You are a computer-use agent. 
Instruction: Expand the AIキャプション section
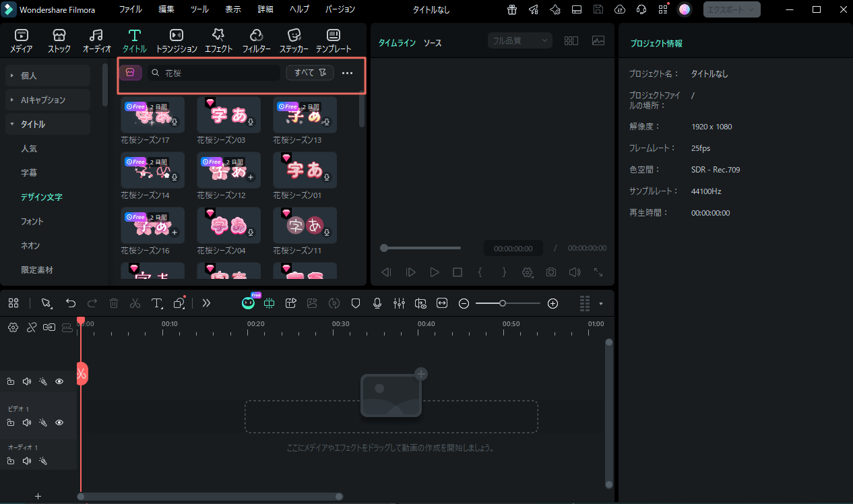(47, 100)
